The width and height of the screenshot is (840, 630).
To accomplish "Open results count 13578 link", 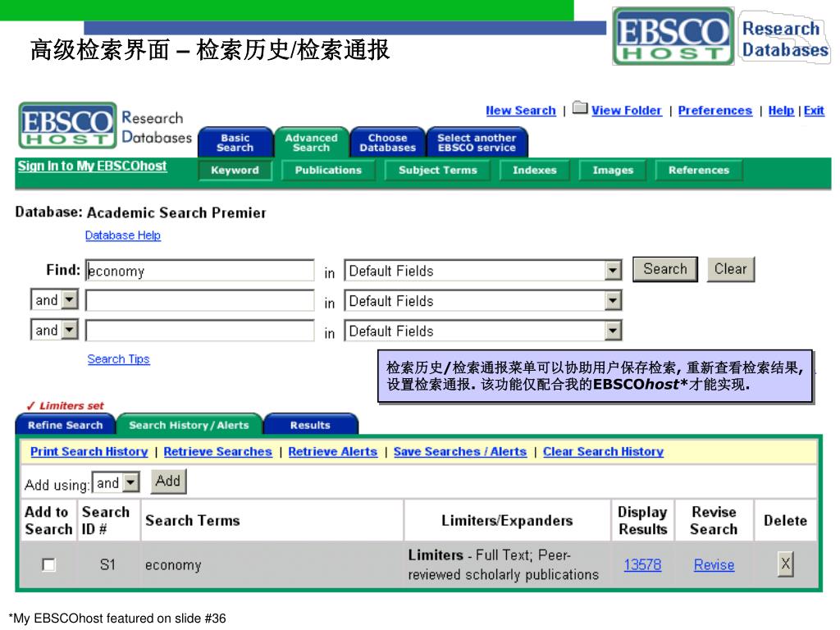I will [x=642, y=564].
